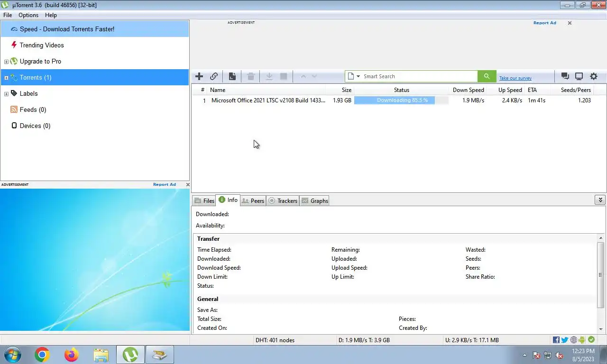
Task: Click the Windows Start button
Action: (x=12, y=355)
